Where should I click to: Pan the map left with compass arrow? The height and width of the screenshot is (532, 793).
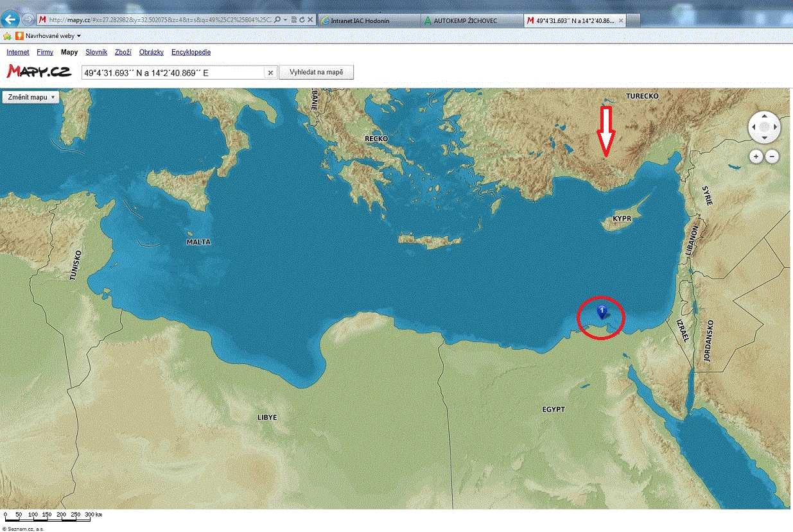pyautogui.click(x=753, y=128)
